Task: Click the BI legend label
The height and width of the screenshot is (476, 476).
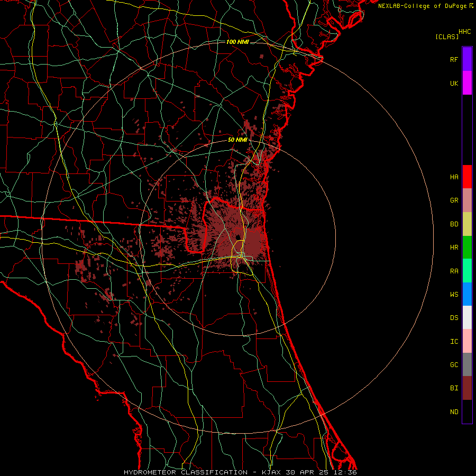Action: point(454,388)
